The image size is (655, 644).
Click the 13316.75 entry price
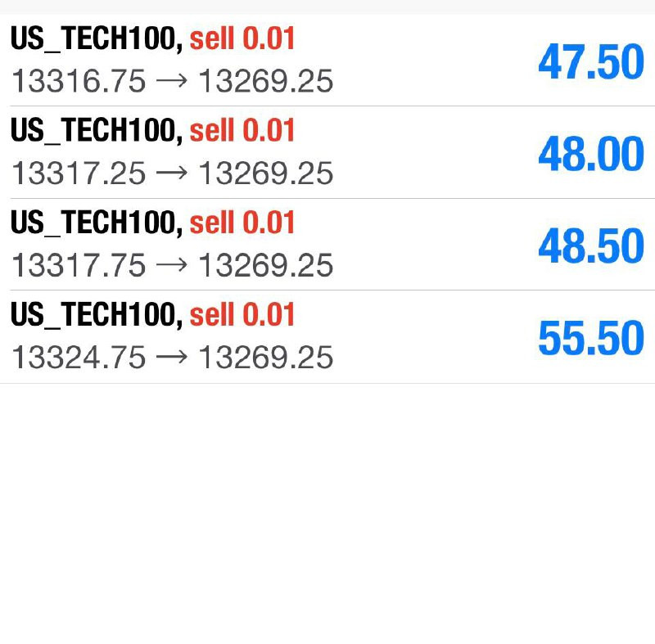[79, 81]
